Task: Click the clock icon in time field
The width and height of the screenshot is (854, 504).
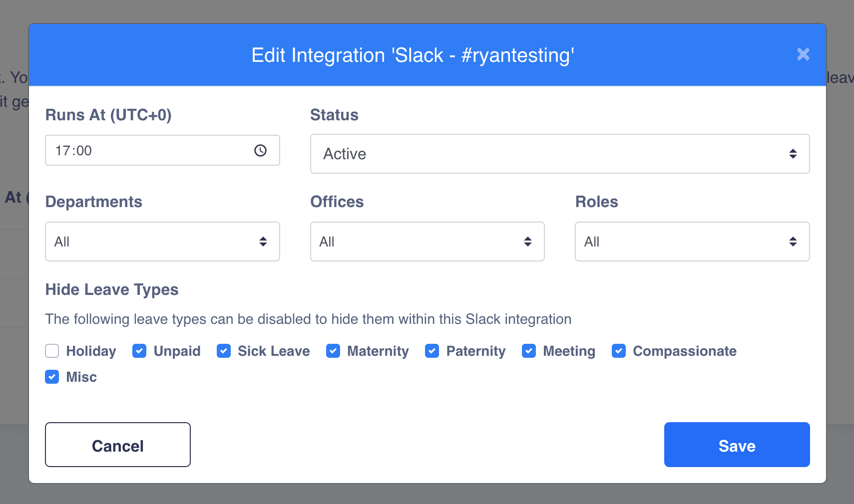Action: tap(260, 151)
